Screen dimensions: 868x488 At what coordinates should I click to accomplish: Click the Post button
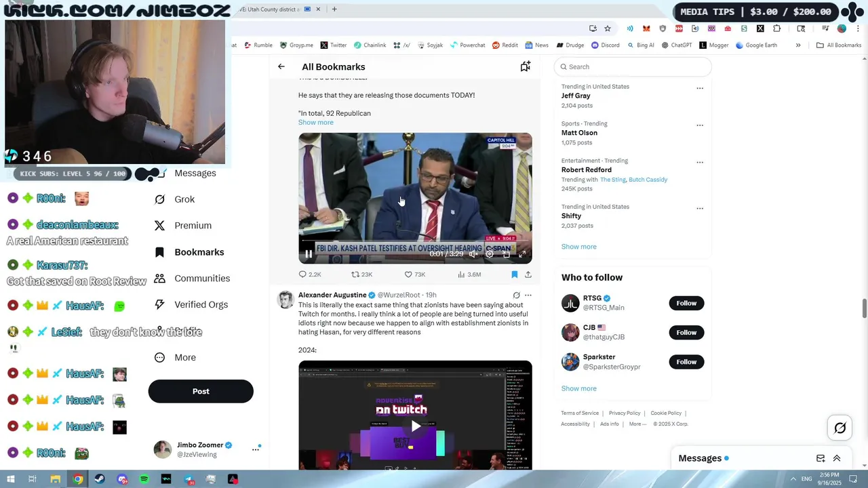(x=201, y=391)
